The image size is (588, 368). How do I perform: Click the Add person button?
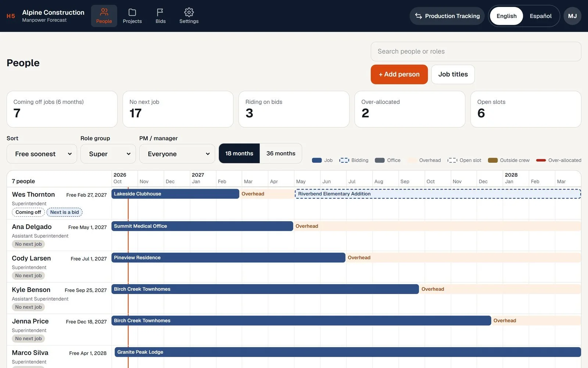(x=399, y=74)
